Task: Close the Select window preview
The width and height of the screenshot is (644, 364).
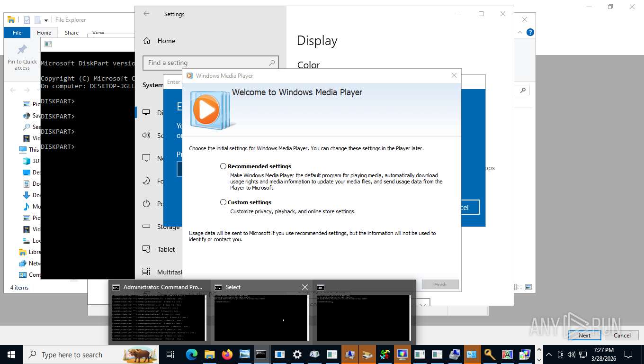Action: (x=305, y=287)
